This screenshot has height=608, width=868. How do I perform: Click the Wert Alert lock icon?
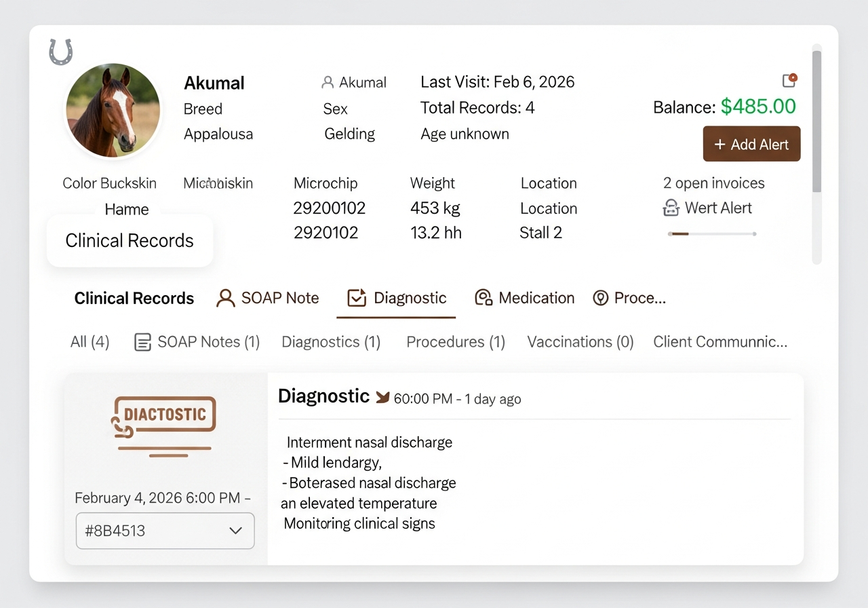(x=671, y=208)
